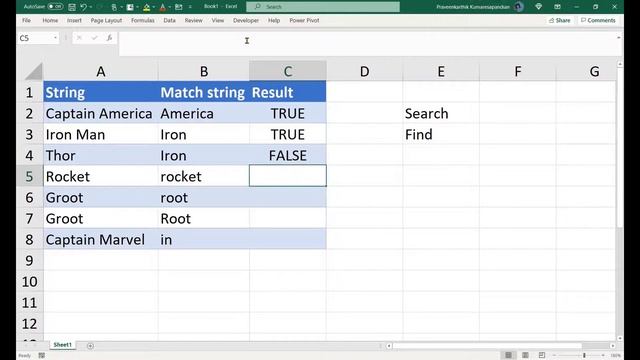Click the vertical scrollbar down arrow

[x=620, y=338]
